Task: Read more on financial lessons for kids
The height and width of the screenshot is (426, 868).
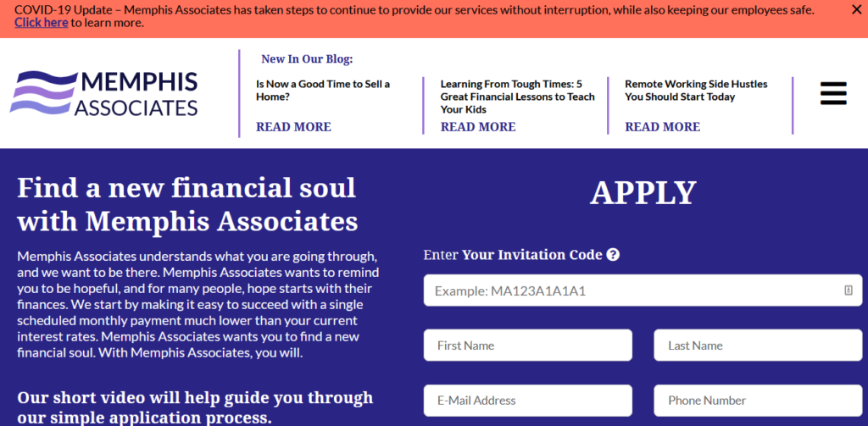Action: [x=478, y=127]
